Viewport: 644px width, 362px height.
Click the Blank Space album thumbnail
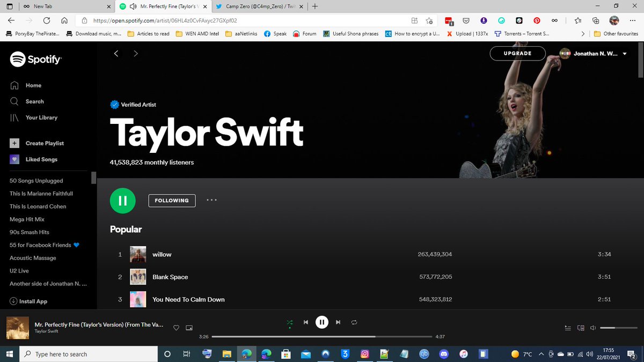[138, 277]
